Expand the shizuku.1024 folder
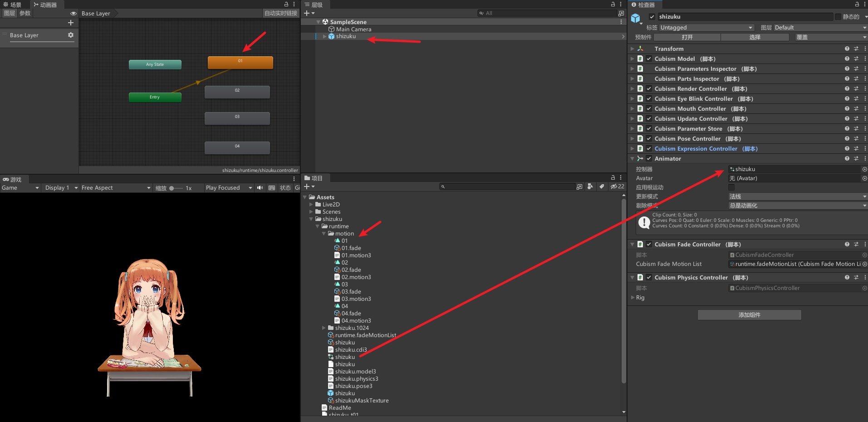 click(x=324, y=328)
